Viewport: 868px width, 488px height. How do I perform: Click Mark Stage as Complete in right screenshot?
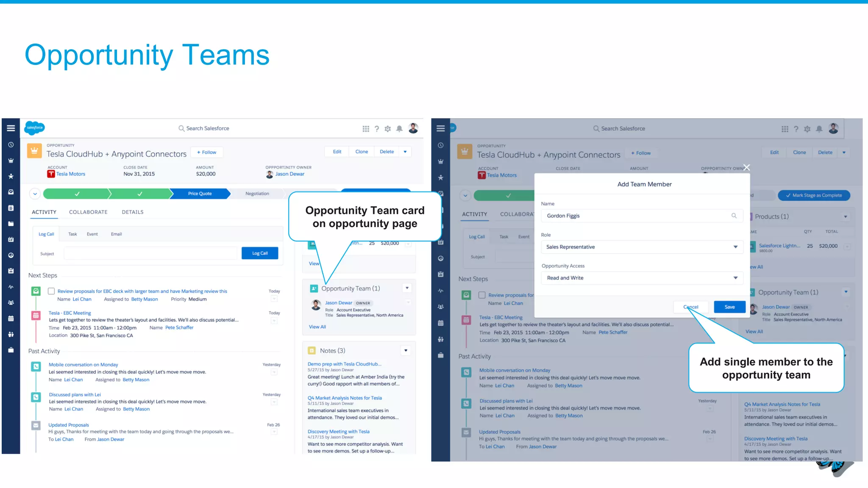point(814,195)
